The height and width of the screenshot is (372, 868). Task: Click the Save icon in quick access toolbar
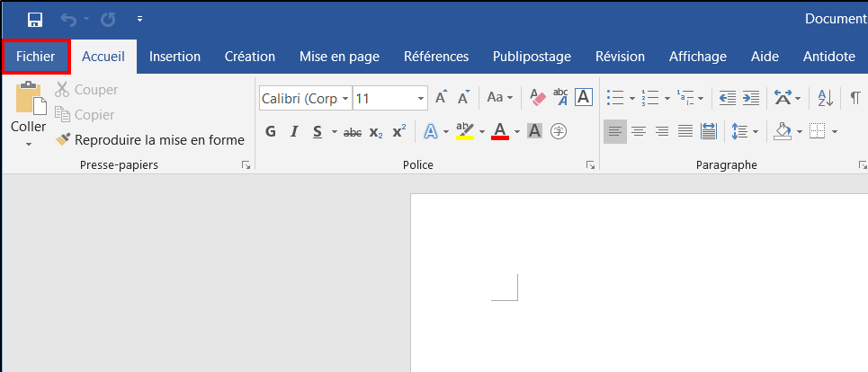pyautogui.click(x=35, y=20)
